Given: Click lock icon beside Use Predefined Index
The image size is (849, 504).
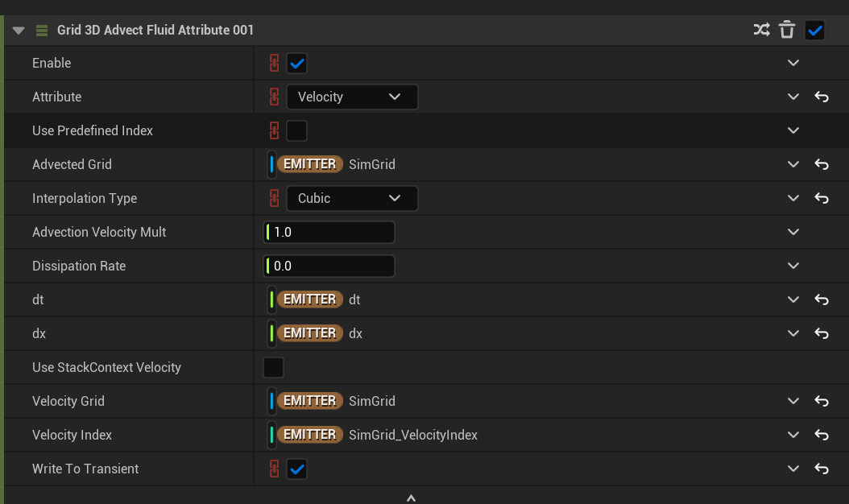Looking at the screenshot, I should pos(274,130).
